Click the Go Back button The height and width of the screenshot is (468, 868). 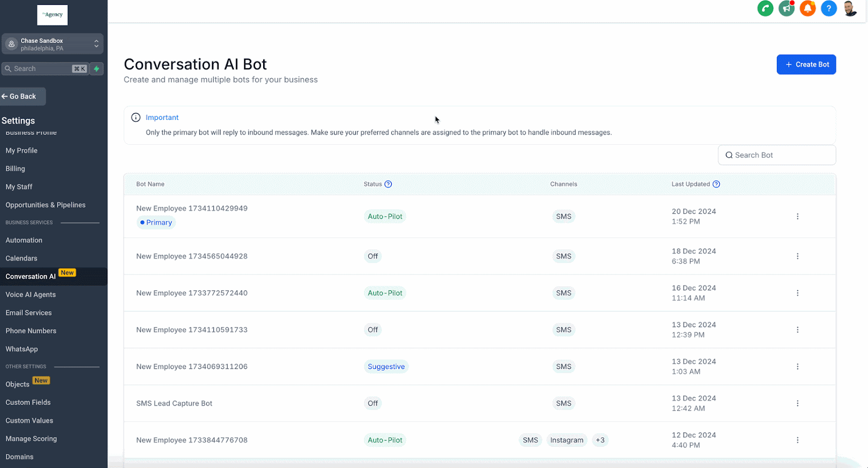[x=23, y=97]
